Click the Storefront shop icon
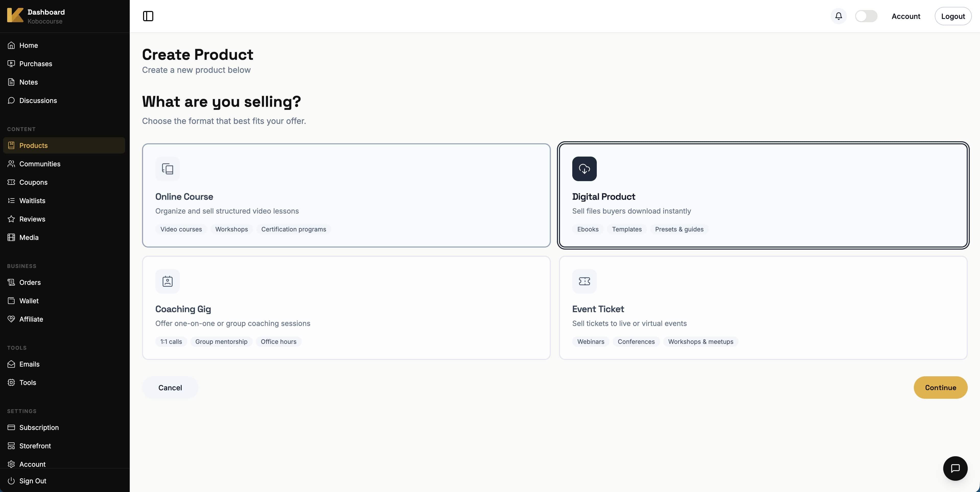980x492 pixels. click(11, 446)
